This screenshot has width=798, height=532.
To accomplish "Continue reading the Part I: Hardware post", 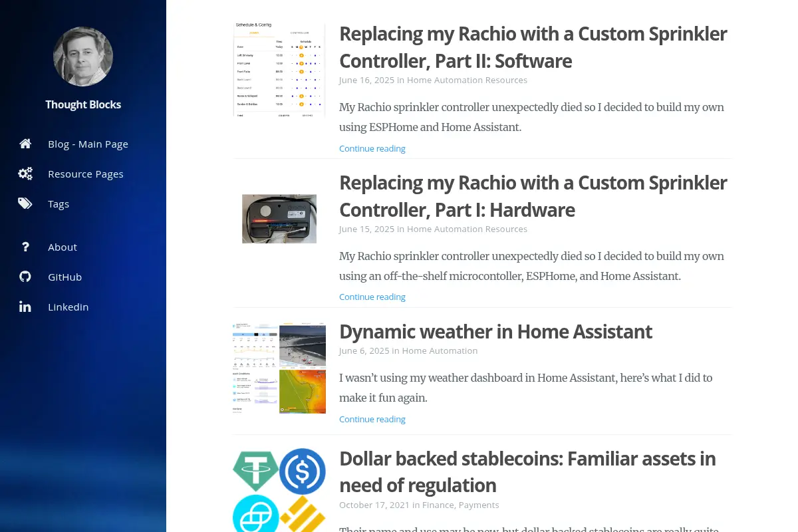I will pos(372,297).
